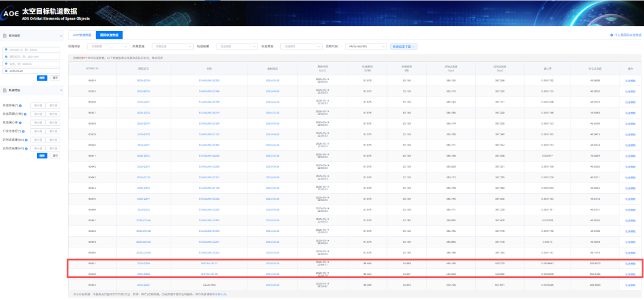
Task: Open the 所属国家 dropdown
Action: 108,46
